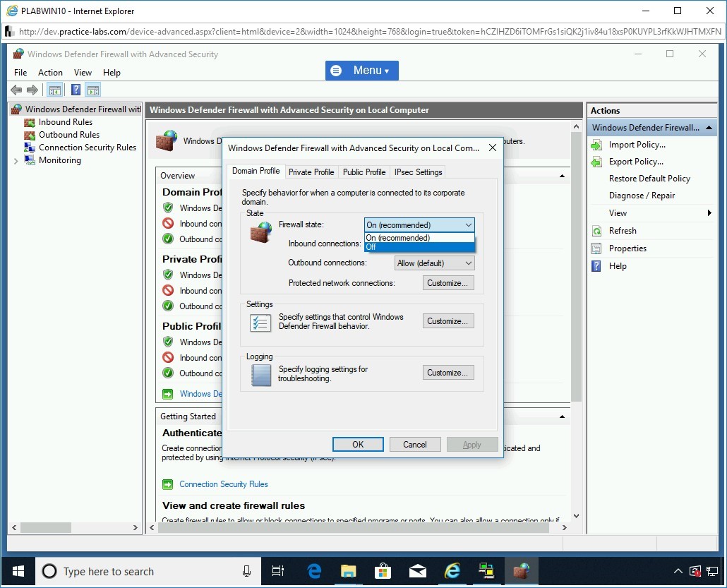Open Properties from the Actions pane

point(627,248)
